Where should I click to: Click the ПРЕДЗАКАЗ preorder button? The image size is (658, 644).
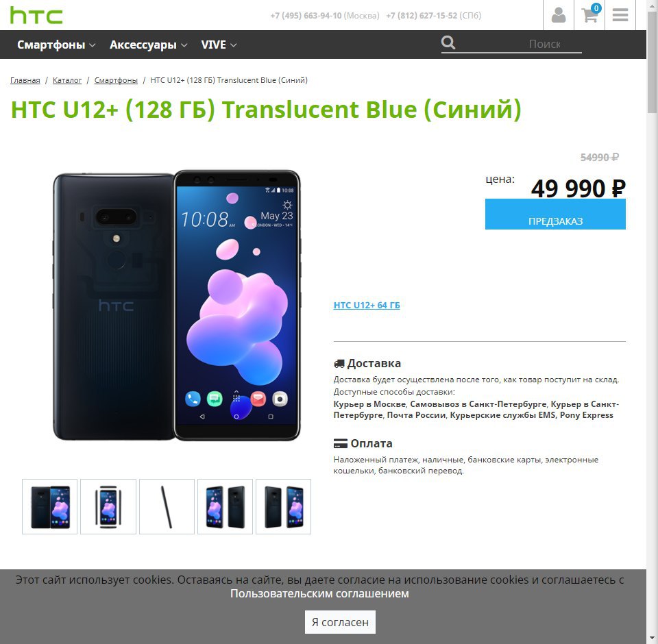(555, 215)
